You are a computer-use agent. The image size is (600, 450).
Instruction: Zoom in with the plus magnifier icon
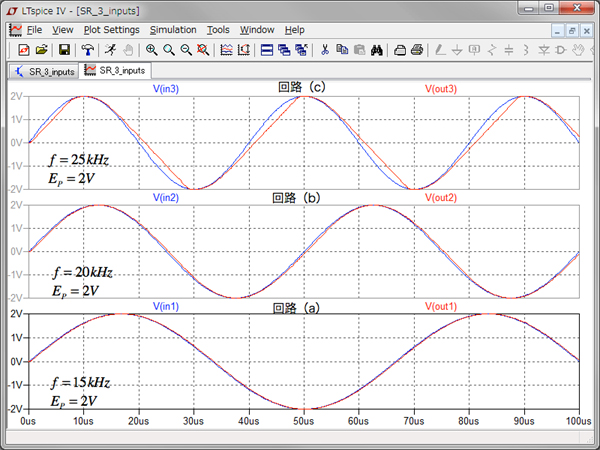151,49
